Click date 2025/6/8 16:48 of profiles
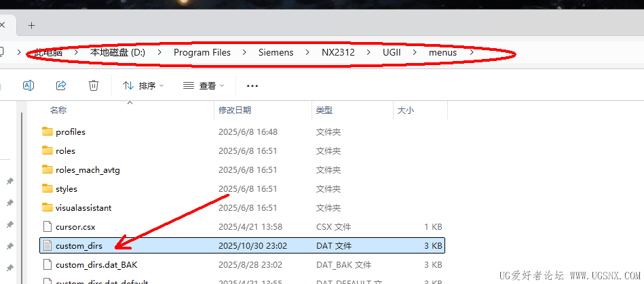The width and height of the screenshot is (644, 284). coord(248,131)
